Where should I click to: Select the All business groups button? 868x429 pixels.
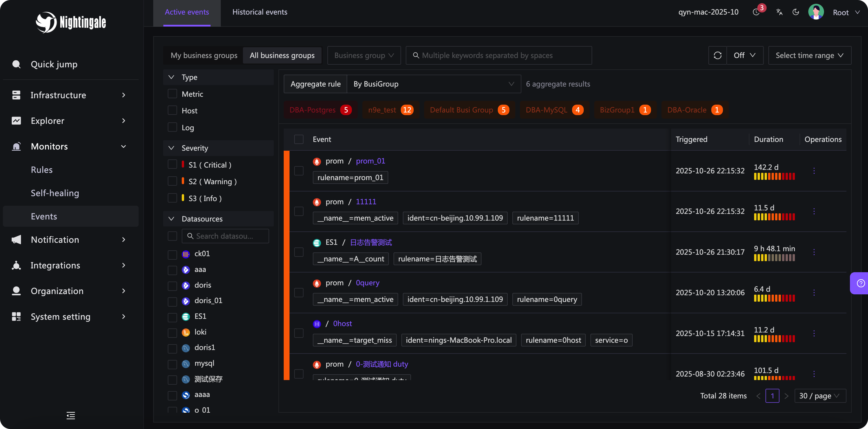click(x=282, y=55)
